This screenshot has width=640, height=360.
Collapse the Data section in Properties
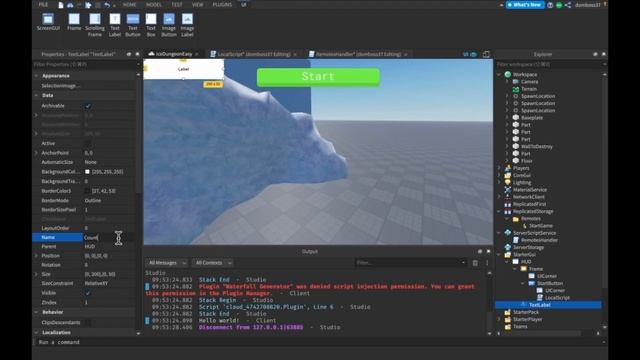[36, 95]
